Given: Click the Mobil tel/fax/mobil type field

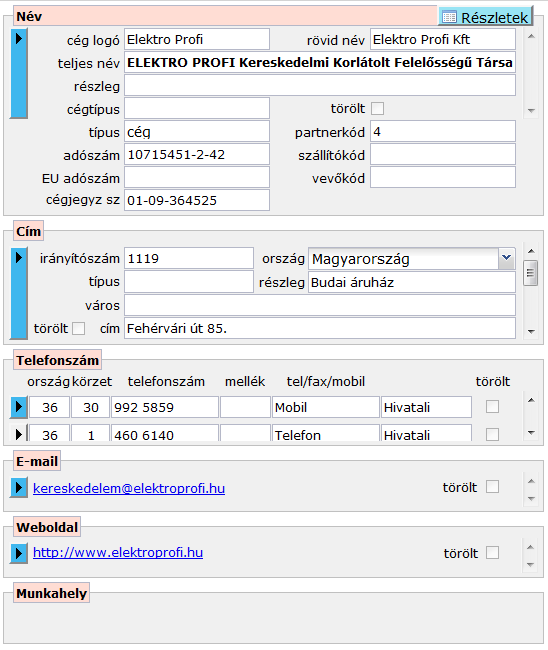Looking at the screenshot, I should pos(325,407).
